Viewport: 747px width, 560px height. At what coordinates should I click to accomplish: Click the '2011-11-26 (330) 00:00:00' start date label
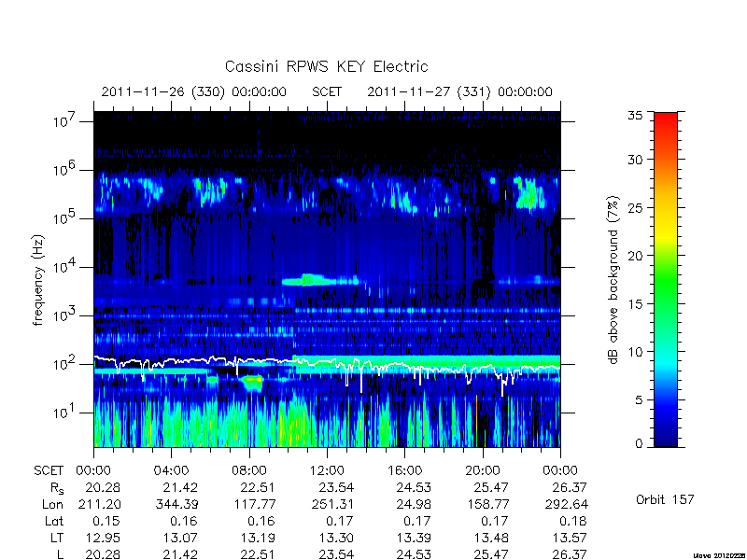[x=194, y=91]
